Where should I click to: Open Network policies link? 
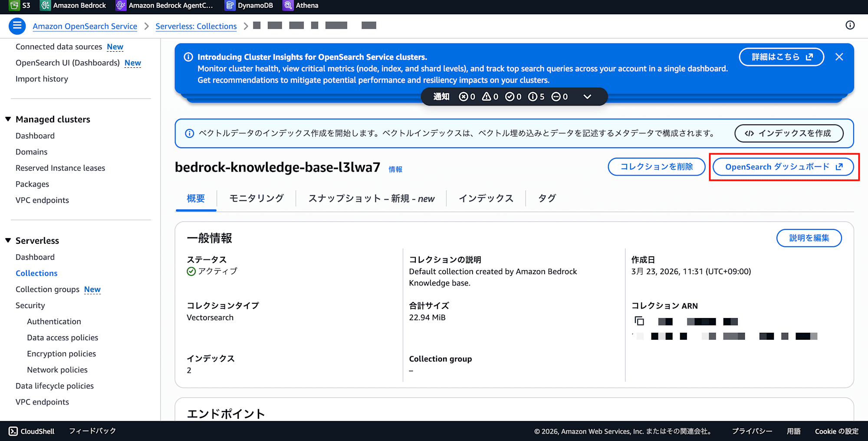(57, 369)
